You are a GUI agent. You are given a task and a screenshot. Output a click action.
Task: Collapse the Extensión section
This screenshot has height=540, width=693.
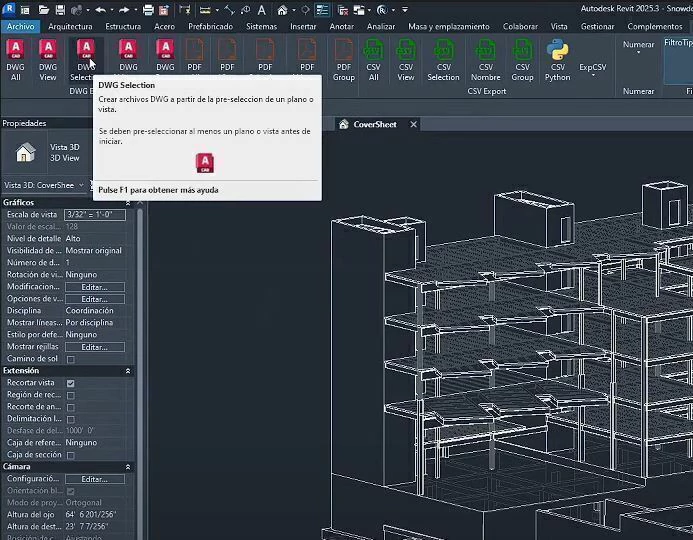coord(128,371)
